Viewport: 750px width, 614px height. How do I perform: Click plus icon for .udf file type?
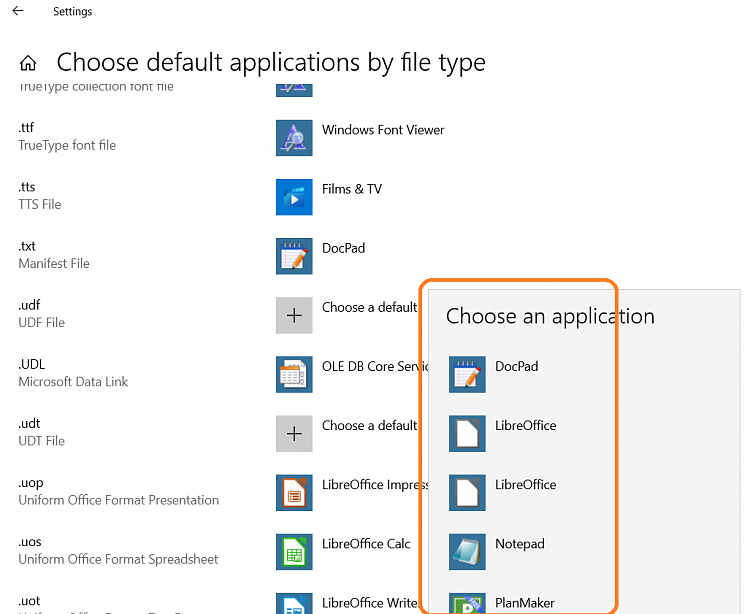[294, 315]
